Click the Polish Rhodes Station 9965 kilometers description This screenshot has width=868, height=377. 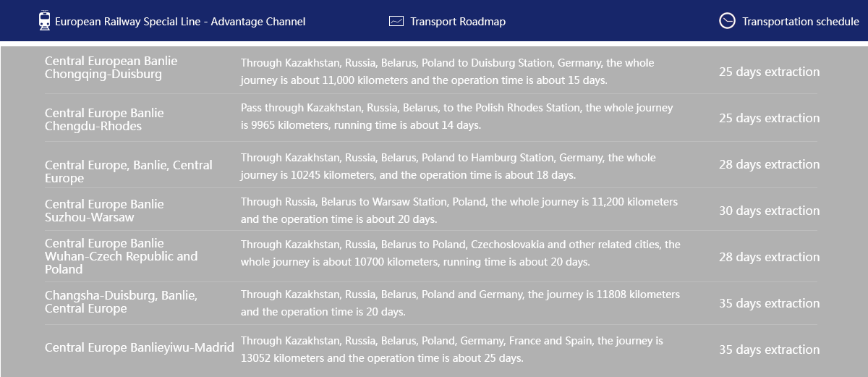click(457, 117)
